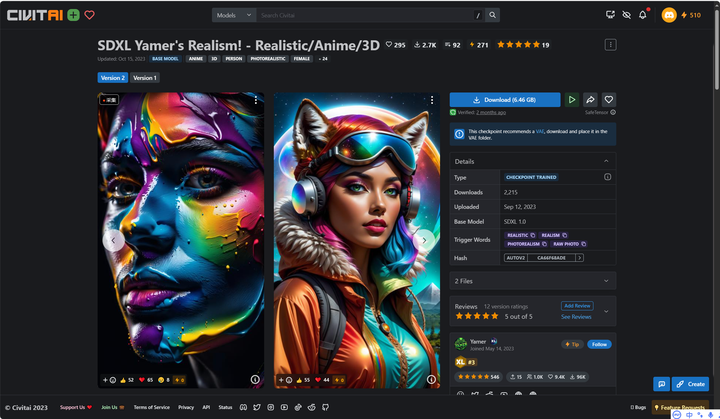Toggle heart reaction 44 on second image
This screenshot has width=720, height=419.
click(322, 380)
